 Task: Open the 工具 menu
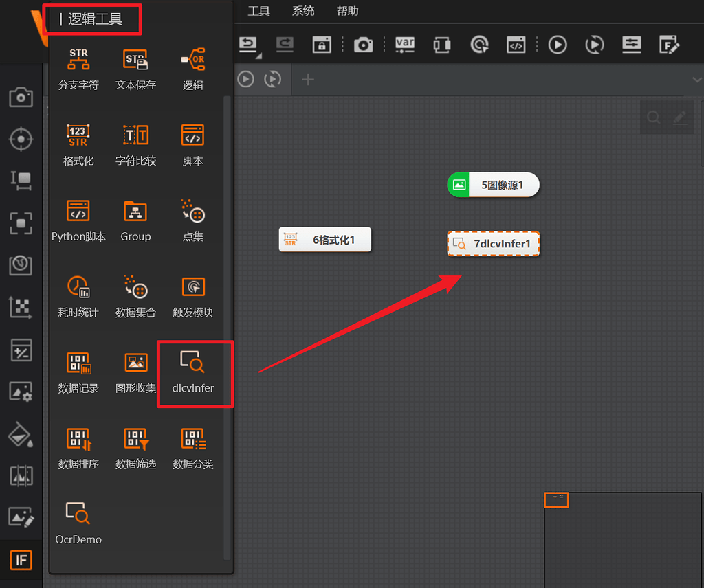point(259,11)
